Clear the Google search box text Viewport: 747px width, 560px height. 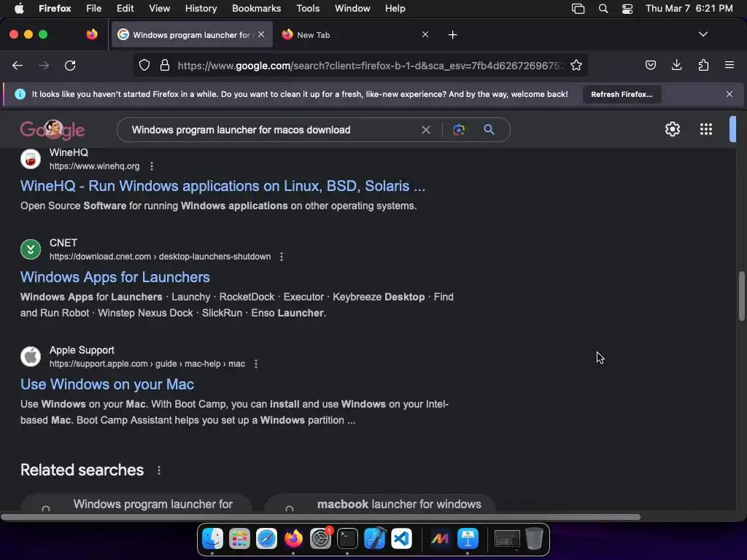click(x=426, y=130)
